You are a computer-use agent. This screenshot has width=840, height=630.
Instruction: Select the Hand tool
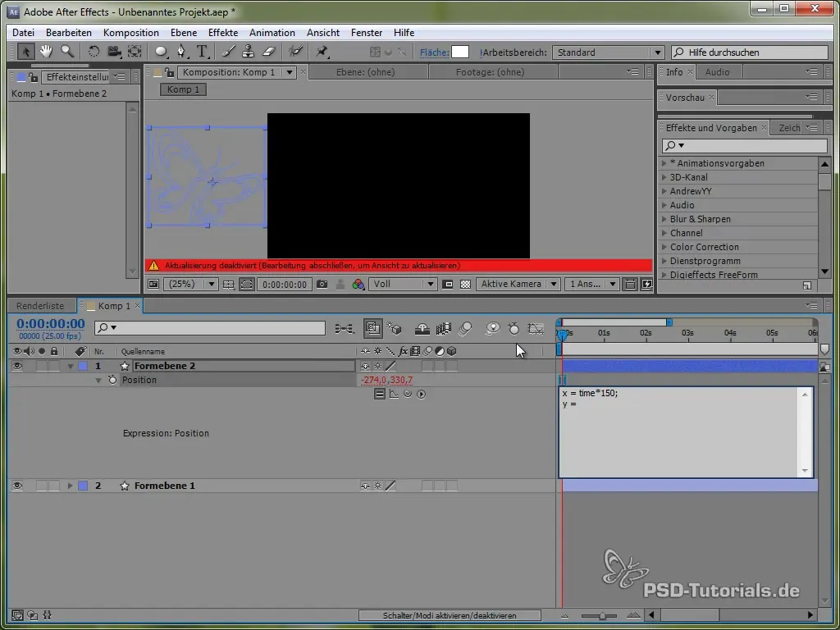point(46,52)
